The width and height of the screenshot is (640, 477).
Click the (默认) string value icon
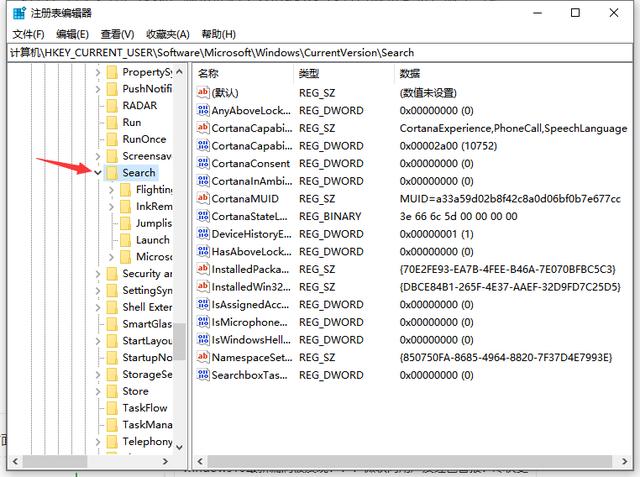(203, 93)
